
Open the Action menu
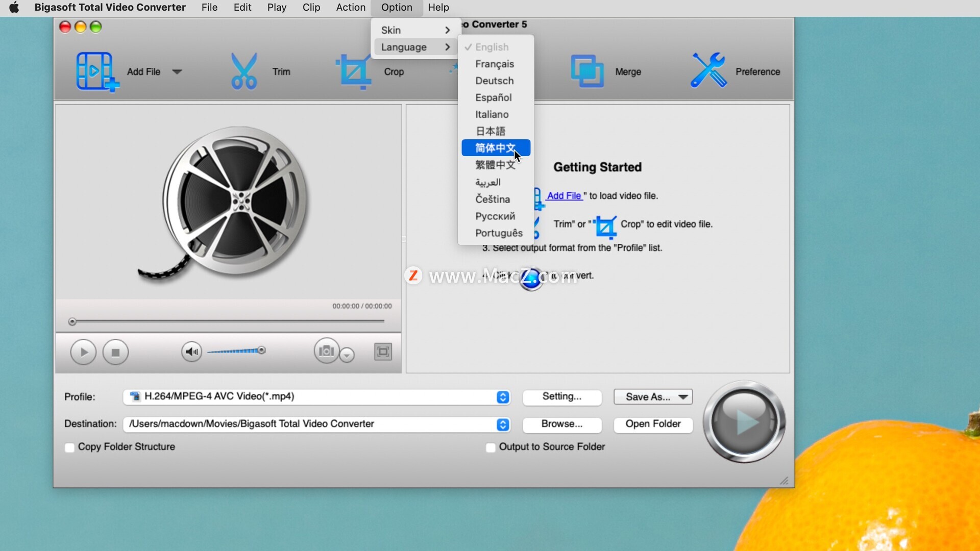(351, 8)
